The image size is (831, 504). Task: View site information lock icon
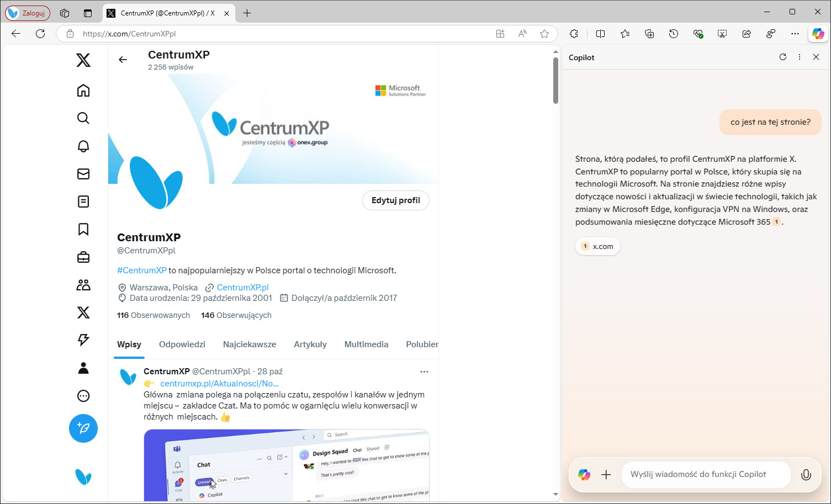click(x=70, y=34)
